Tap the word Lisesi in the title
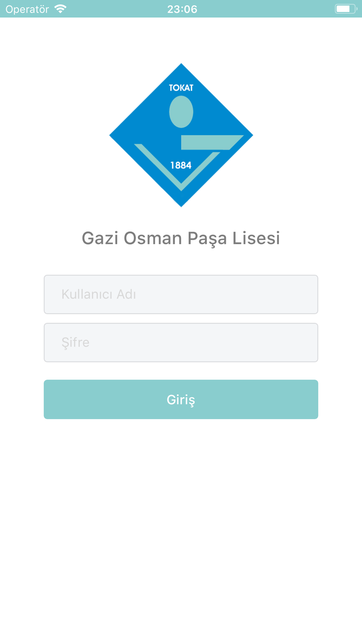Screen dimensions: 362x644 click(x=256, y=238)
